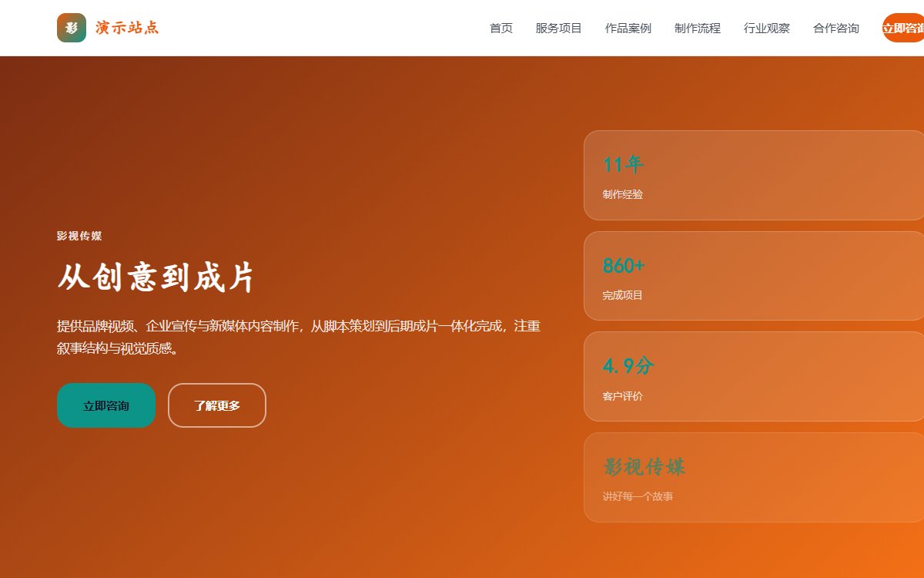The height and width of the screenshot is (578, 924).
Task: Visit the 行业观察 section
Action: [767, 29]
